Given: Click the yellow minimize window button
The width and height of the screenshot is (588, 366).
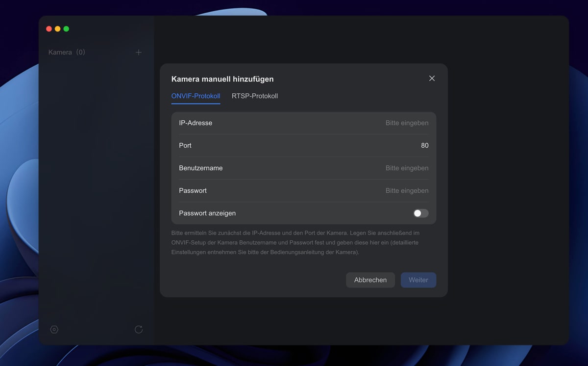Looking at the screenshot, I should pyautogui.click(x=57, y=29).
